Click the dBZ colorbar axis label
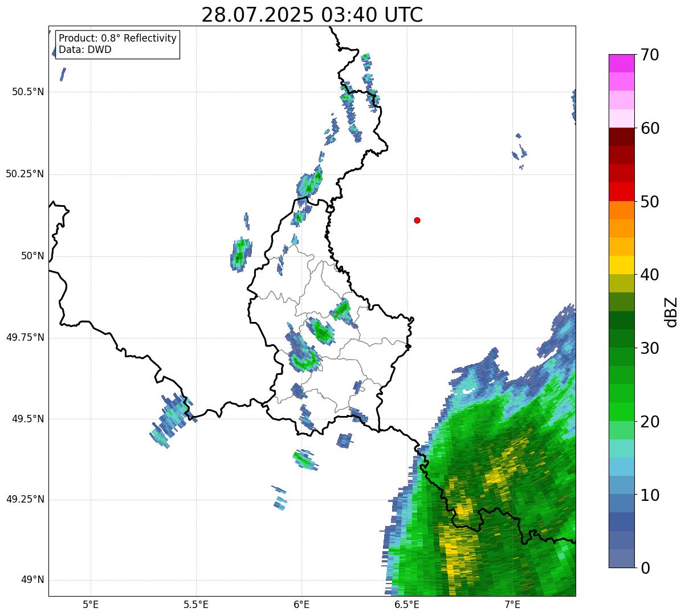This screenshot has height=616, width=685. [x=672, y=311]
